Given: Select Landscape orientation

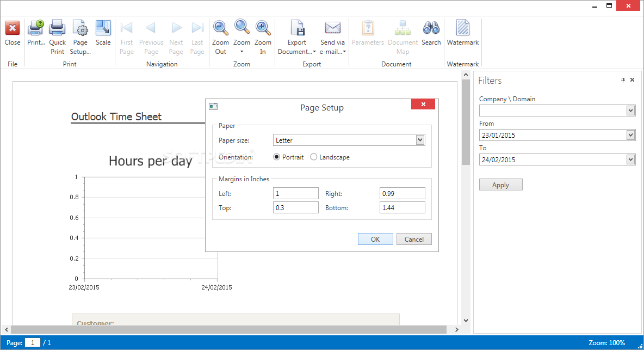Looking at the screenshot, I should (x=314, y=157).
